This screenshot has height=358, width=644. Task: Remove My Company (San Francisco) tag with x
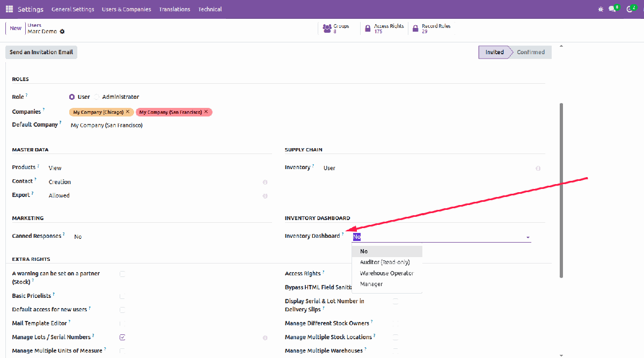206,112
